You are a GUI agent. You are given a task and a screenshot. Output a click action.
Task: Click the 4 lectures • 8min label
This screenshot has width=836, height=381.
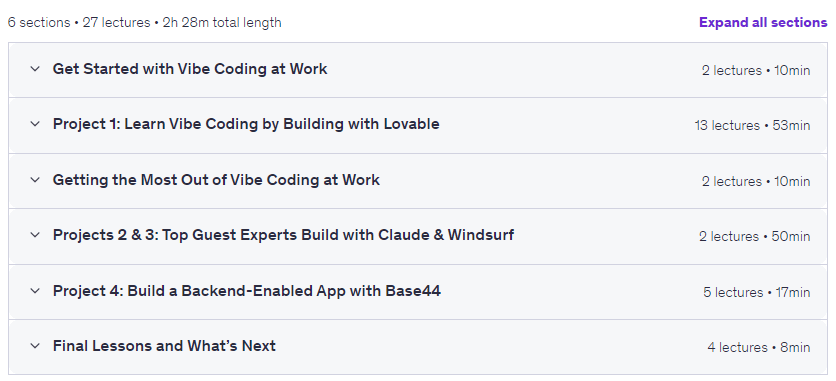tap(759, 347)
